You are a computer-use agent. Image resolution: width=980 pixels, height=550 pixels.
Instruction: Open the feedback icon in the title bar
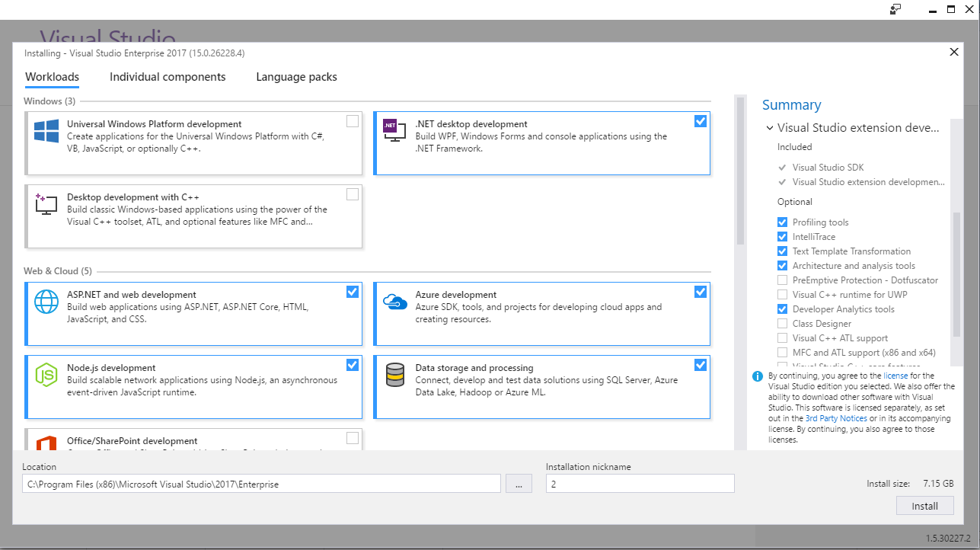pos(895,9)
